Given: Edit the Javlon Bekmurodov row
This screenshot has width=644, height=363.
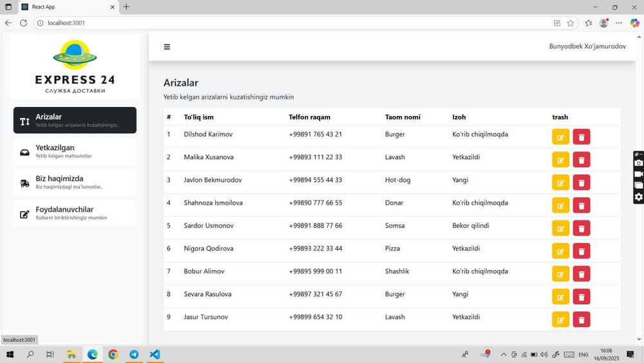Looking at the screenshot, I should (560, 182).
